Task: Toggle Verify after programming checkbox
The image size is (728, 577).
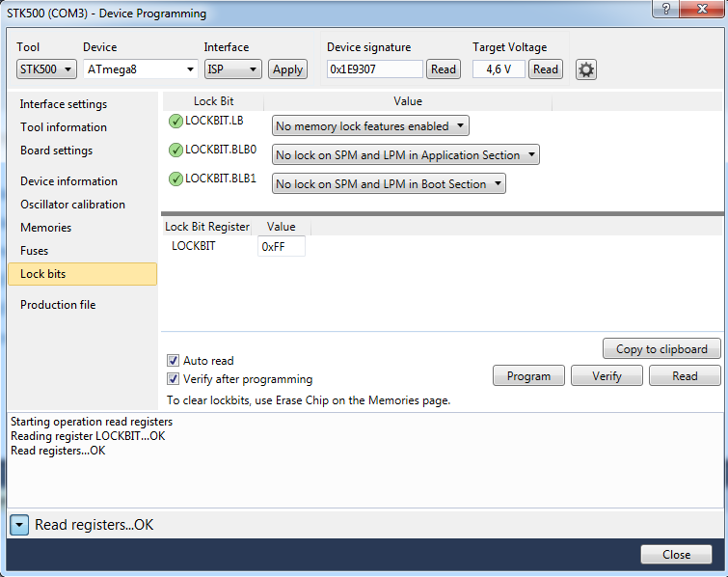Action: point(173,379)
